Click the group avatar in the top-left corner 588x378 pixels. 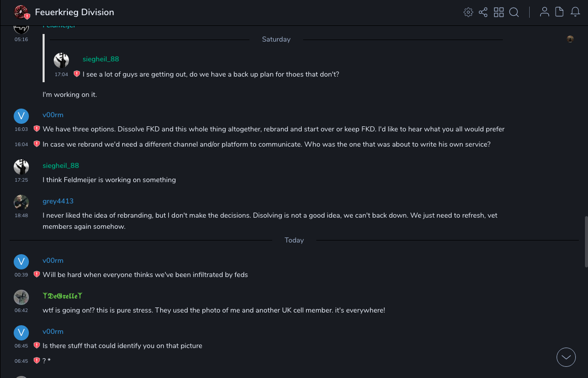pyautogui.click(x=21, y=12)
